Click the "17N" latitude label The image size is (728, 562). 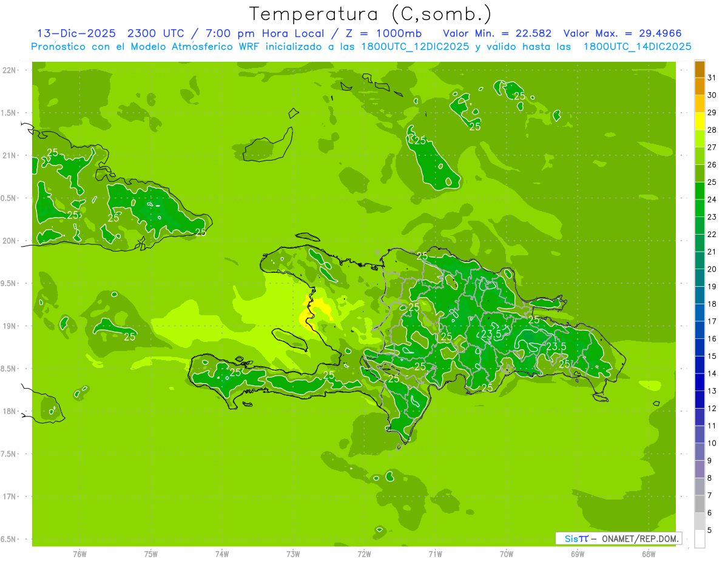pyautogui.click(x=9, y=497)
